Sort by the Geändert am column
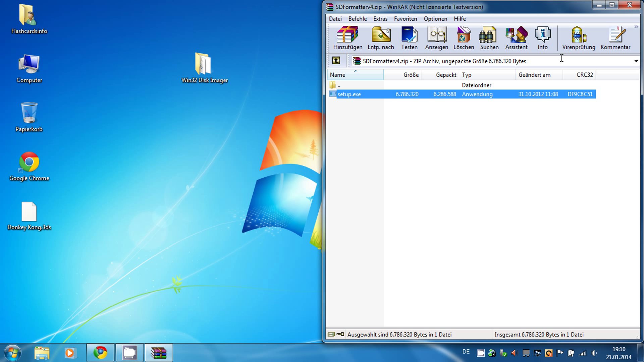 coord(534,75)
